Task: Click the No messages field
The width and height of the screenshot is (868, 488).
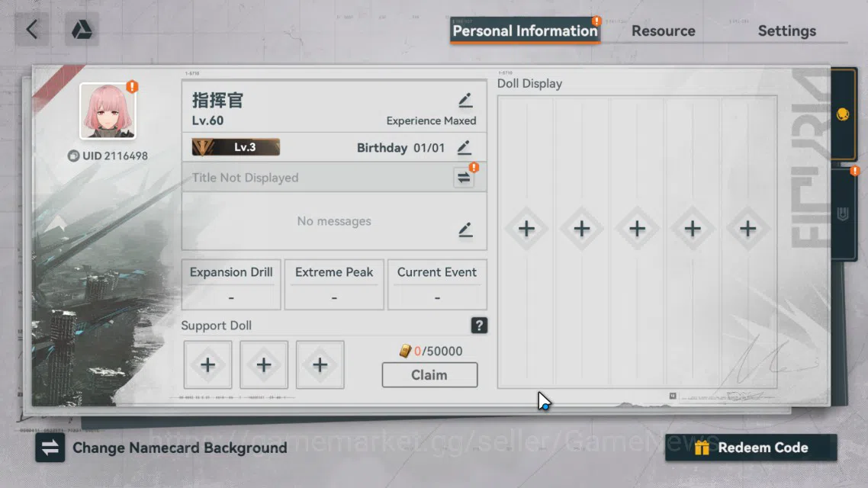Action: tap(334, 221)
